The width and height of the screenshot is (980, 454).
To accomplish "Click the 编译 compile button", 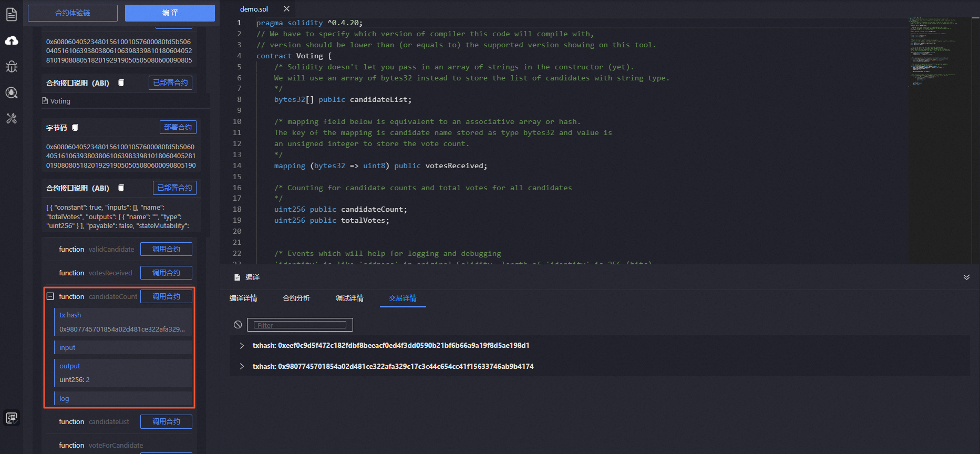I will (170, 13).
